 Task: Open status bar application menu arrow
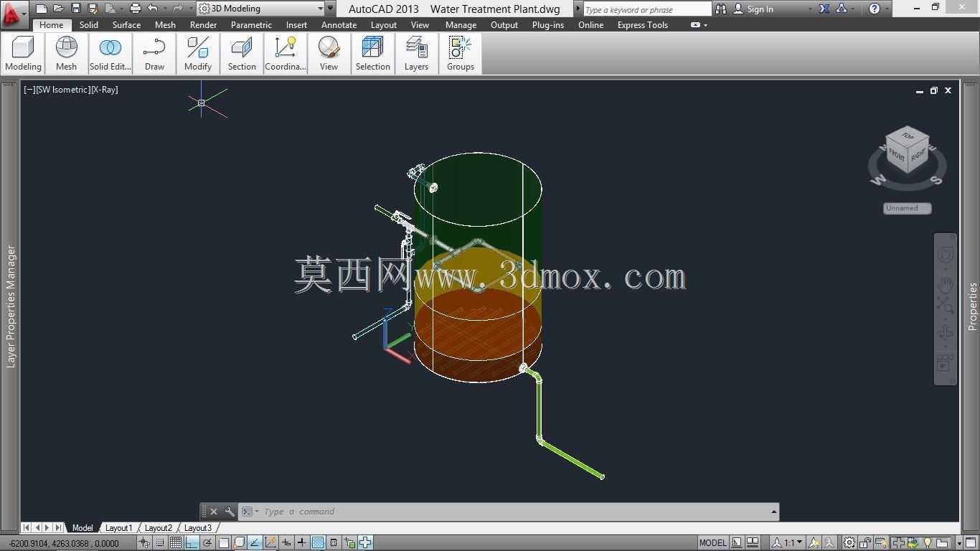959,543
